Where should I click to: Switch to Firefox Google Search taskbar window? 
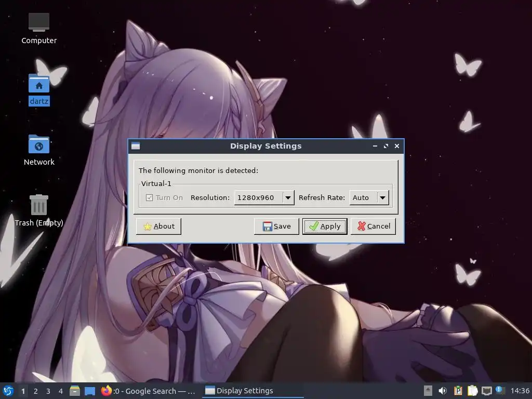[149, 391]
